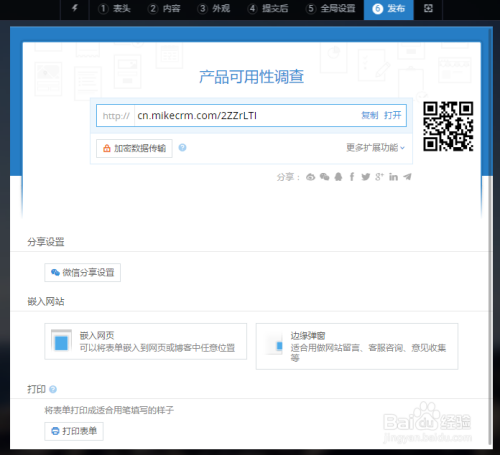Share the form on LinkedIn
The image size is (500, 455).
click(x=393, y=177)
